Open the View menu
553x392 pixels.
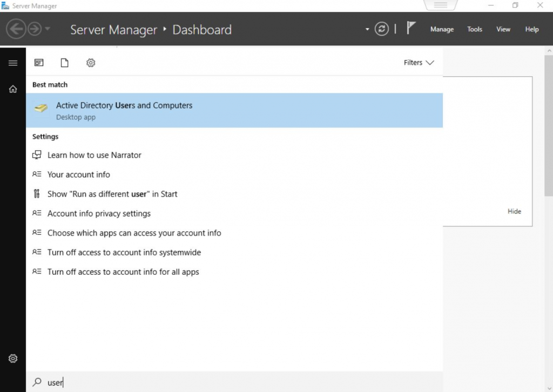pyautogui.click(x=503, y=29)
